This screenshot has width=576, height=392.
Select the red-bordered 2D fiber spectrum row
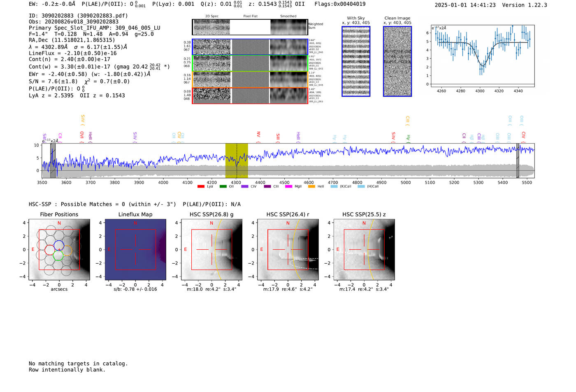[250, 95]
